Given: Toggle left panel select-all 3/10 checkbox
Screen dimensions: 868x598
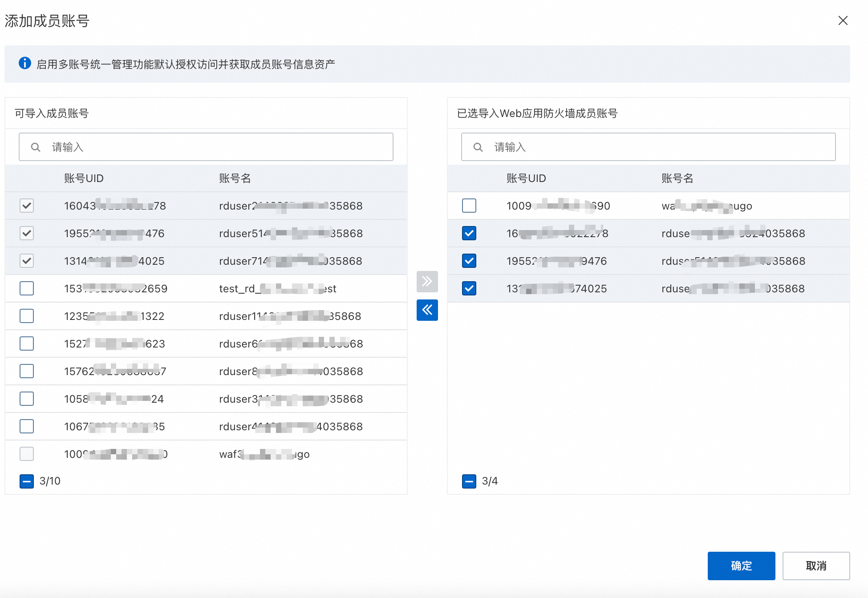Looking at the screenshot, I should [27, 481].
